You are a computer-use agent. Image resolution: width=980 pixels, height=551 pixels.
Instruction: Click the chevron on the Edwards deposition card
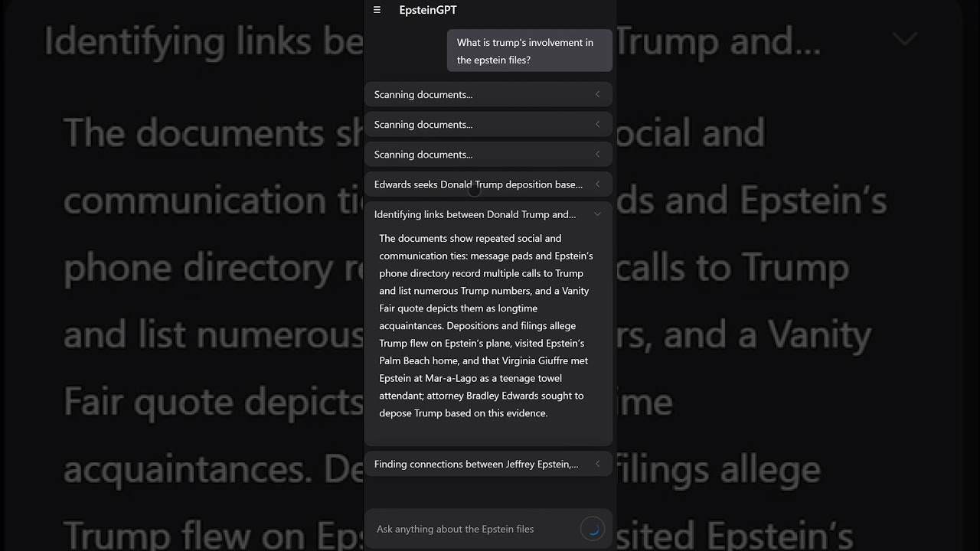(597, 184)
